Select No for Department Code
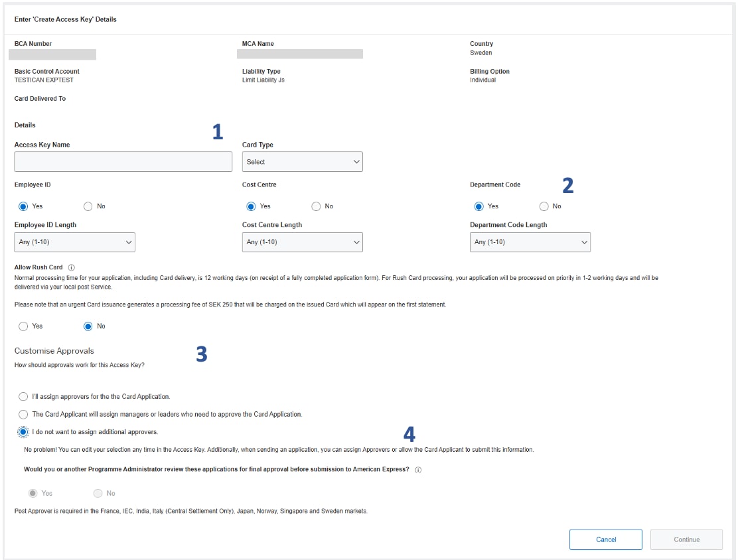Screen dimensions: 738x560 click(x=543, y=206)
